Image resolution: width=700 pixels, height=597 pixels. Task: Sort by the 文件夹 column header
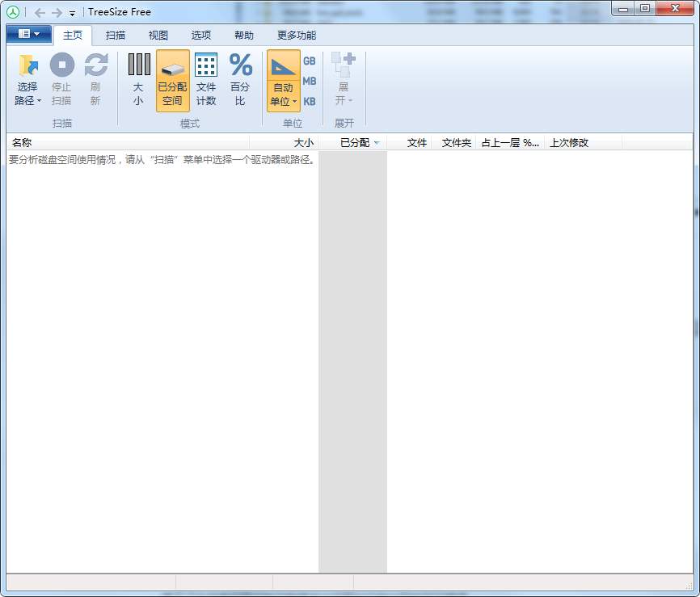pyautogui.click(x=453, y=143)
